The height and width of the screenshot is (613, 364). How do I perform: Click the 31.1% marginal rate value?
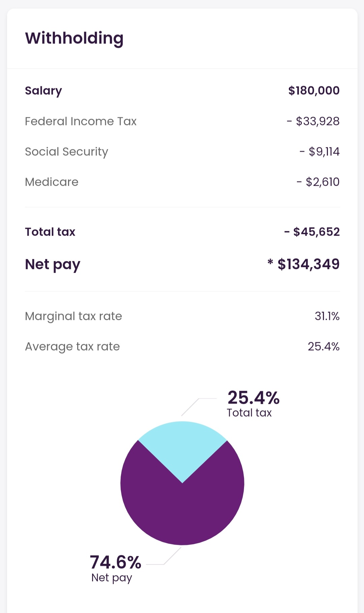coord(327,316)
